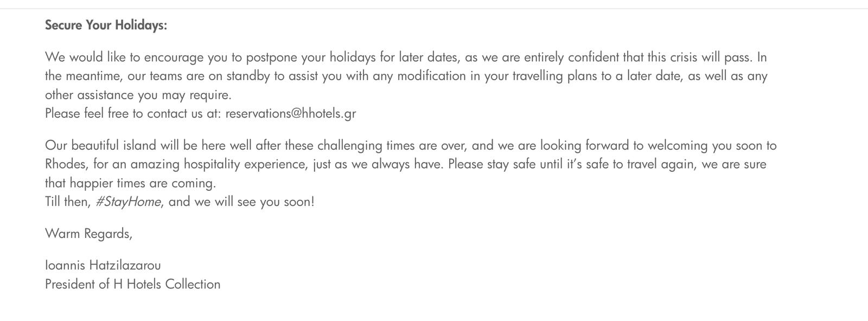The width and height of the screenshot is (868, 321).
Task: Click the phrase "welcoming you soon to"
Action: point(712,145)
